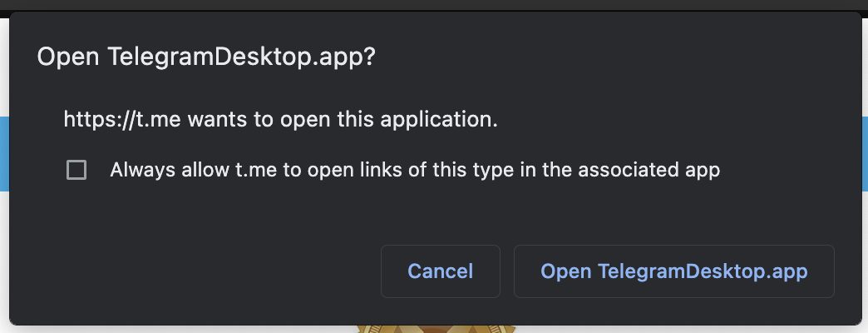
Task: Open TelegramDesktop.app from the dialog
Action: (x=673, y=271)
